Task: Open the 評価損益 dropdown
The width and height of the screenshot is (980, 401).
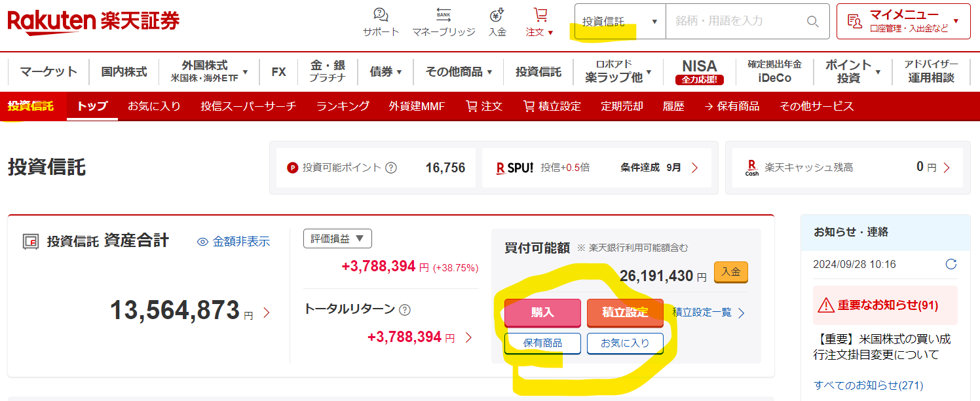Action: tap(337, 239)
